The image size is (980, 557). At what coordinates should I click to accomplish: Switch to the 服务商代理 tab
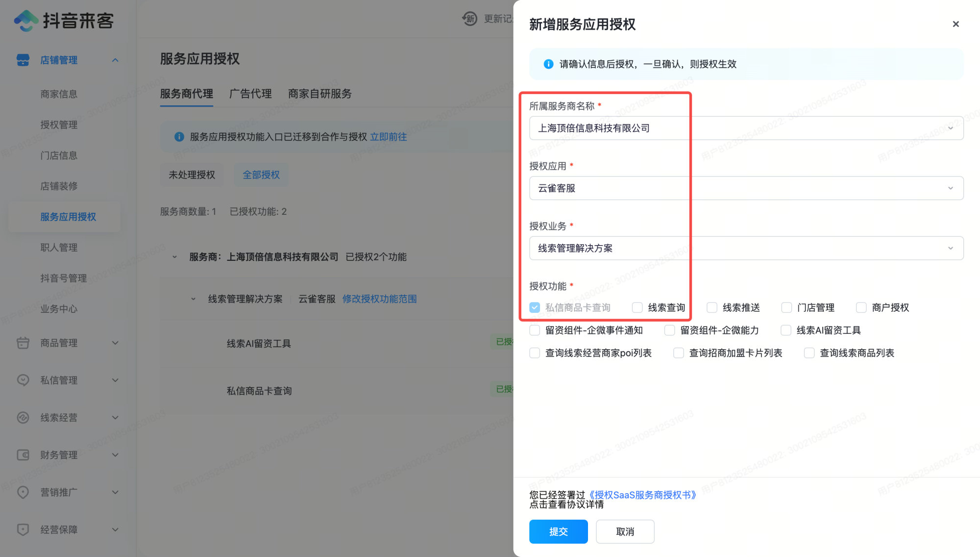click(x=186, y=94)
